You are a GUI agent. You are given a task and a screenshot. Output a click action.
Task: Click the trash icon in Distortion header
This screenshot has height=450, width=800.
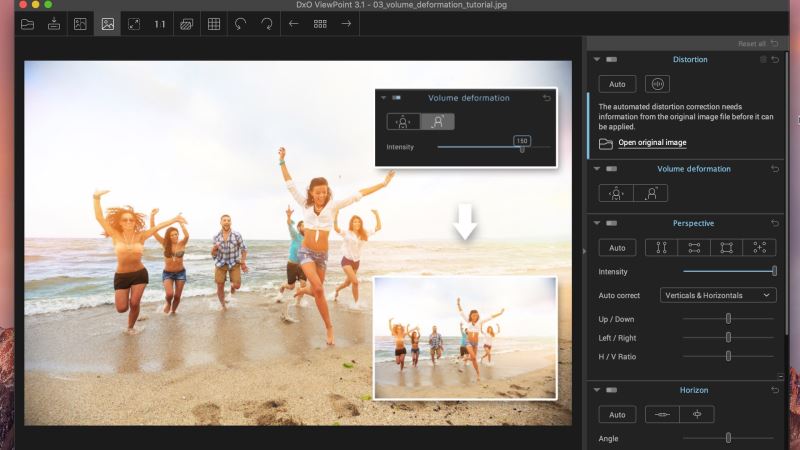(x=763, y=60)
